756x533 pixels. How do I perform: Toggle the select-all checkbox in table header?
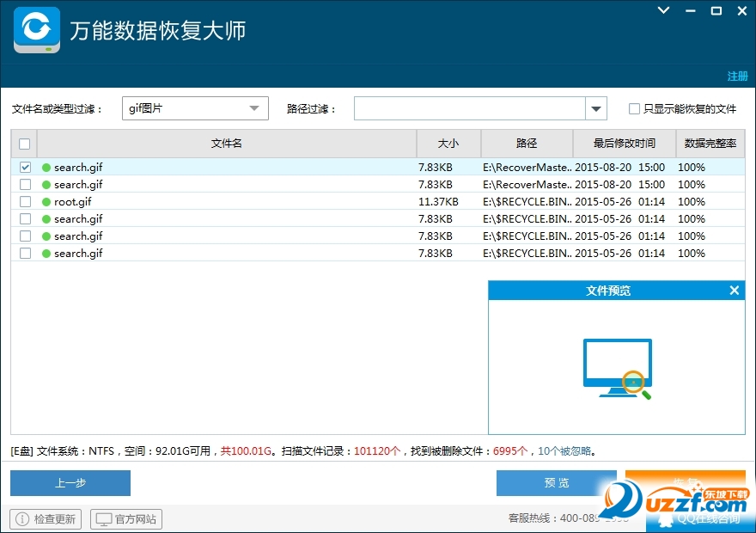pyautogui.click(x=24, y=144)
